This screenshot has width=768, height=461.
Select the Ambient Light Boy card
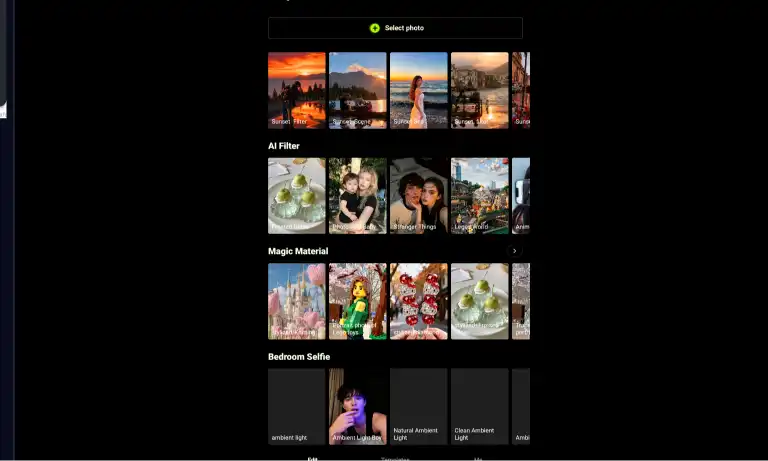coord(358,407)
